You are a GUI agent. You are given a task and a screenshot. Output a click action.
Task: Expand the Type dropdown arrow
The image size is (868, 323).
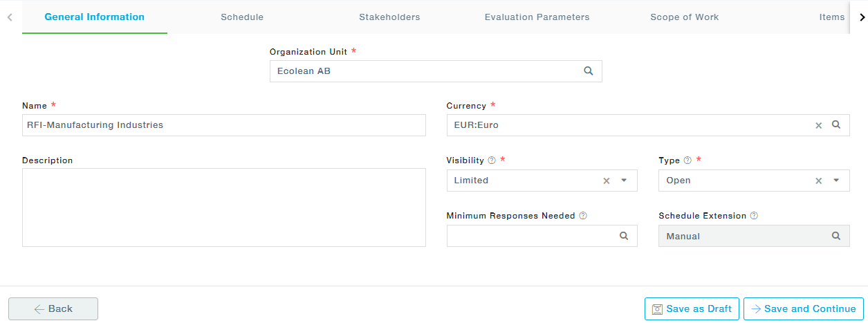tap(836, 181)
